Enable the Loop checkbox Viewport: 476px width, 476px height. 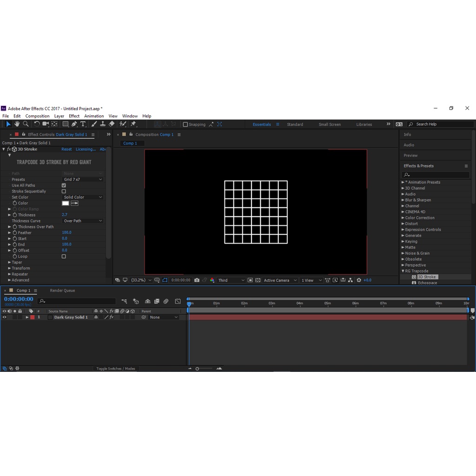(x=64, y=256)
